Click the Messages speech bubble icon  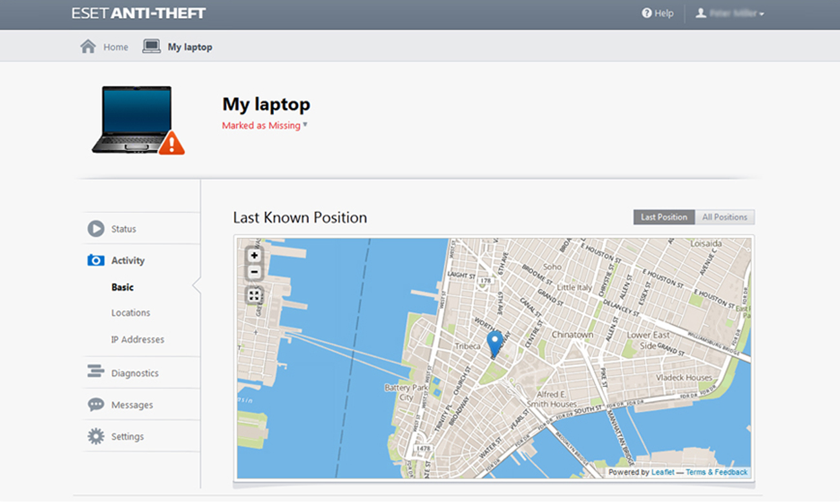click(x=96, y=404)
